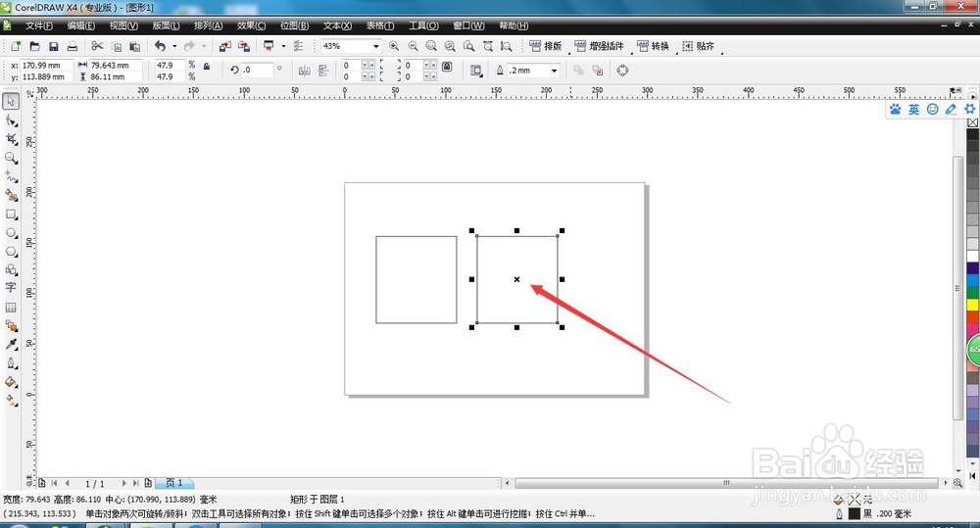
Task: Select the Text tool
Action: pos(11,287)
